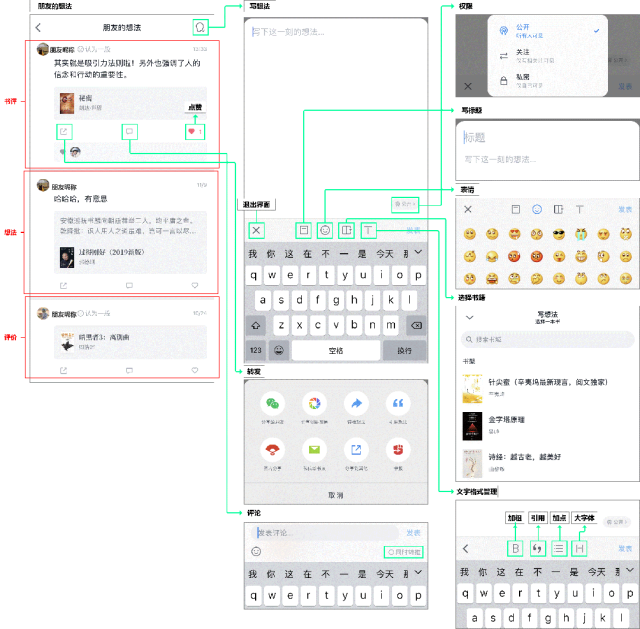Screen dimensions: 640x629
Task: Open emoji icon in comment panel
Action: pyautogui.click(x=256, y=551)
